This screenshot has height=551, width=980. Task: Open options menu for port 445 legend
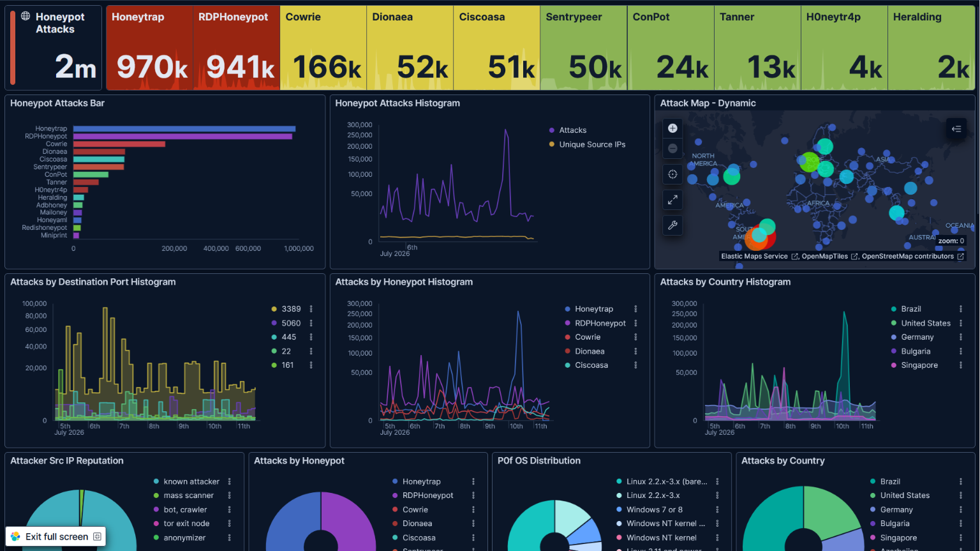(x=311, y=337)
